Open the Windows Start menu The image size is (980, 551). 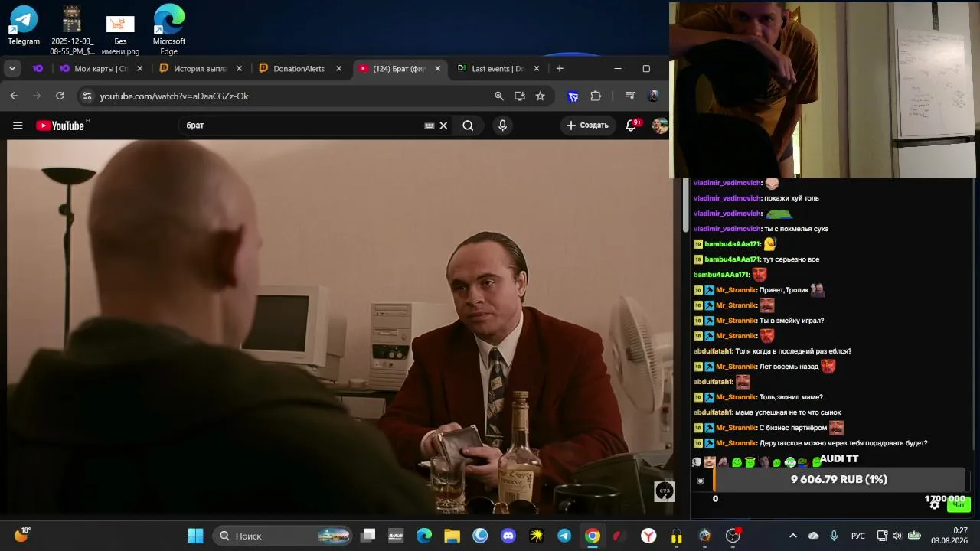(196, 536)
